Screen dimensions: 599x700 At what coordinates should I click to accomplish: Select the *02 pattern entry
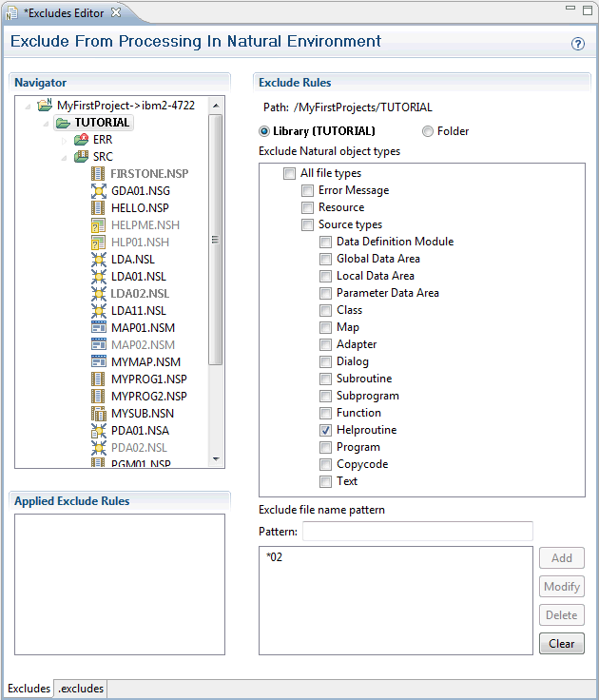(275, 557)
